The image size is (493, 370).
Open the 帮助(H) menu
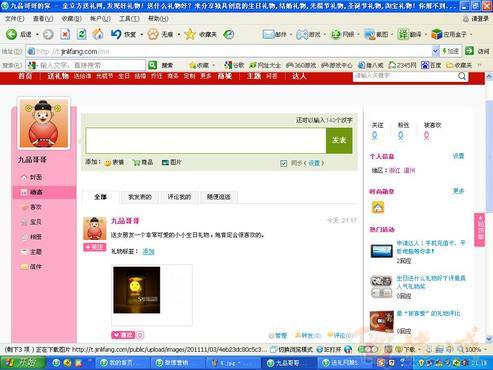(x=158, y=19)
